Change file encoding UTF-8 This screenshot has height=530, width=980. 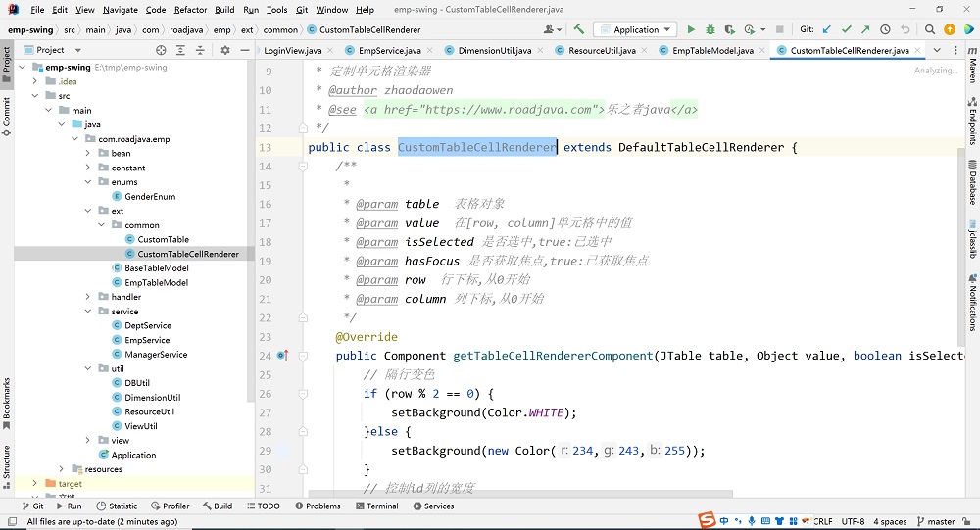(853, 521)
